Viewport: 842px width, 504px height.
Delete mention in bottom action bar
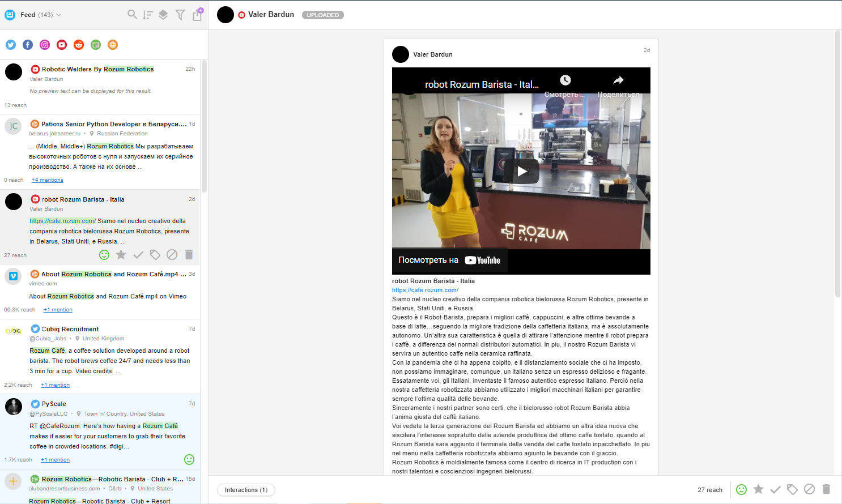tap(826, 489)
